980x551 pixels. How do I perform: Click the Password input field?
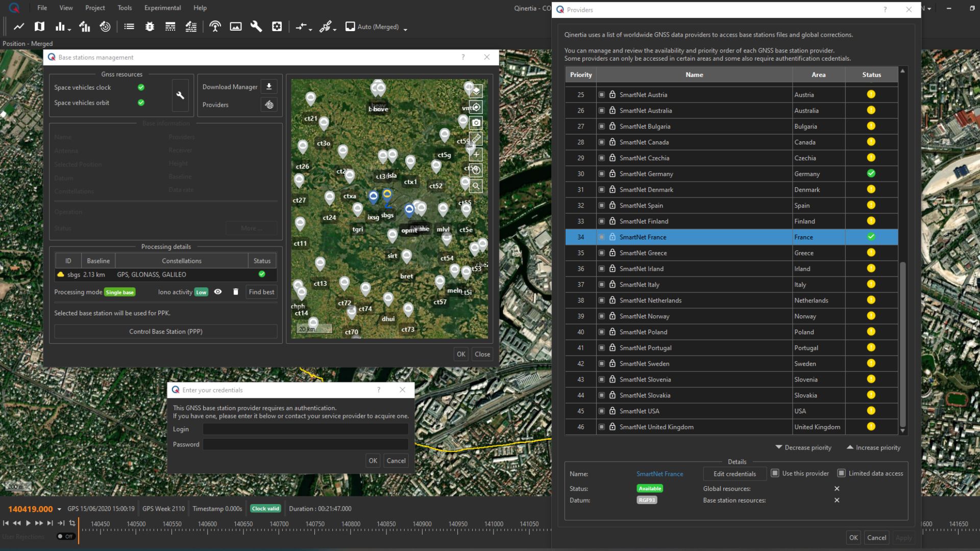pyautogui.click(x=306, y=444)
